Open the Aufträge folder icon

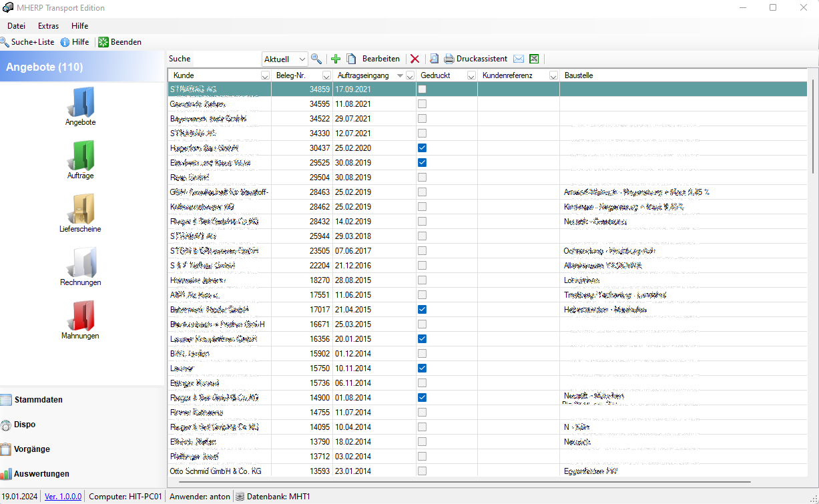[80, 156]
